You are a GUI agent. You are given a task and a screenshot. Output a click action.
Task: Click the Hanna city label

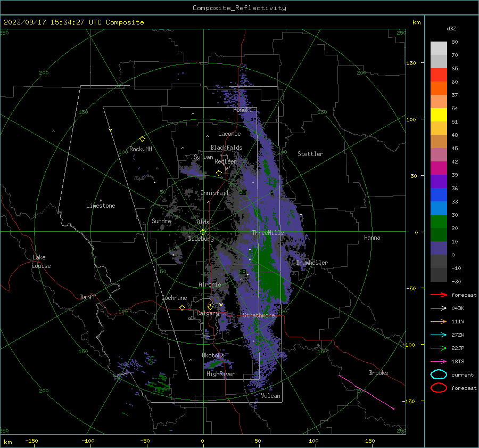[372, 238]
